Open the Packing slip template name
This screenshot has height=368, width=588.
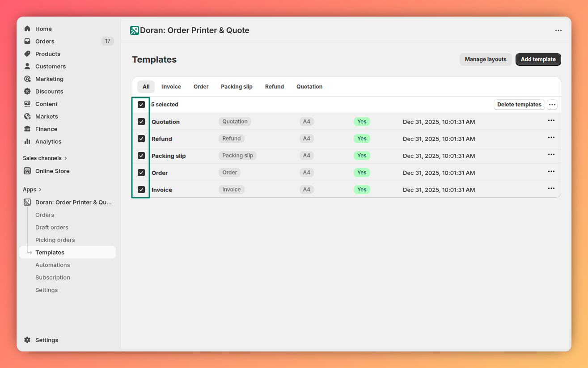coord(169,156)
